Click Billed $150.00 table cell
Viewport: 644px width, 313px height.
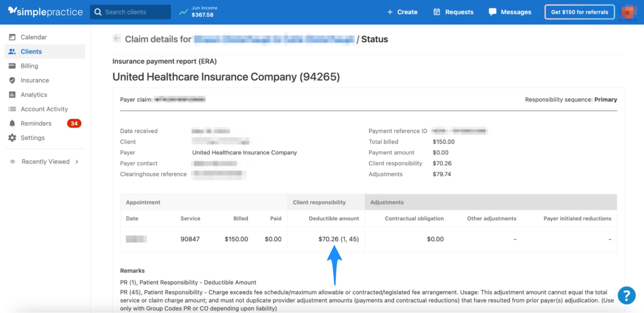236,239
